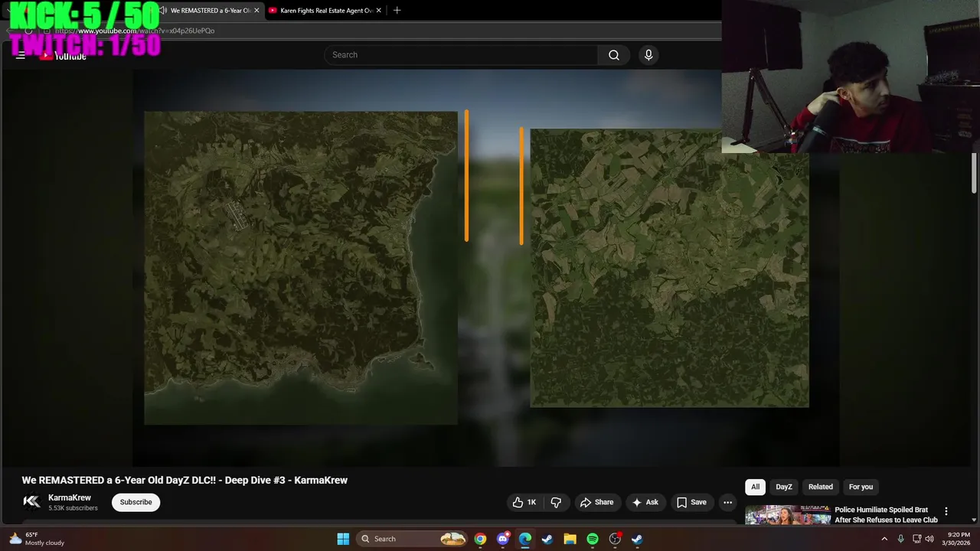Open Spotify from the taskbar
This screenshot has width=980, height=551.
tap(593, 539)
